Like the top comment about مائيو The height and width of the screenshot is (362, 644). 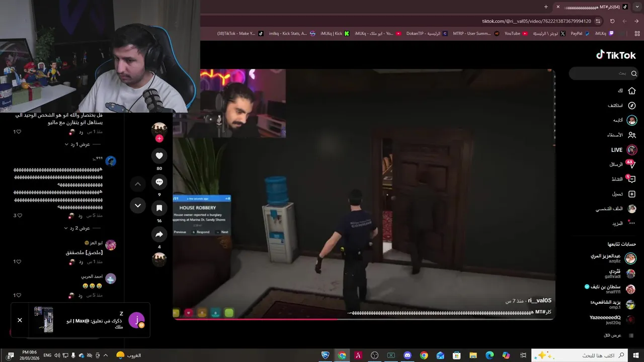coord(20,132)
